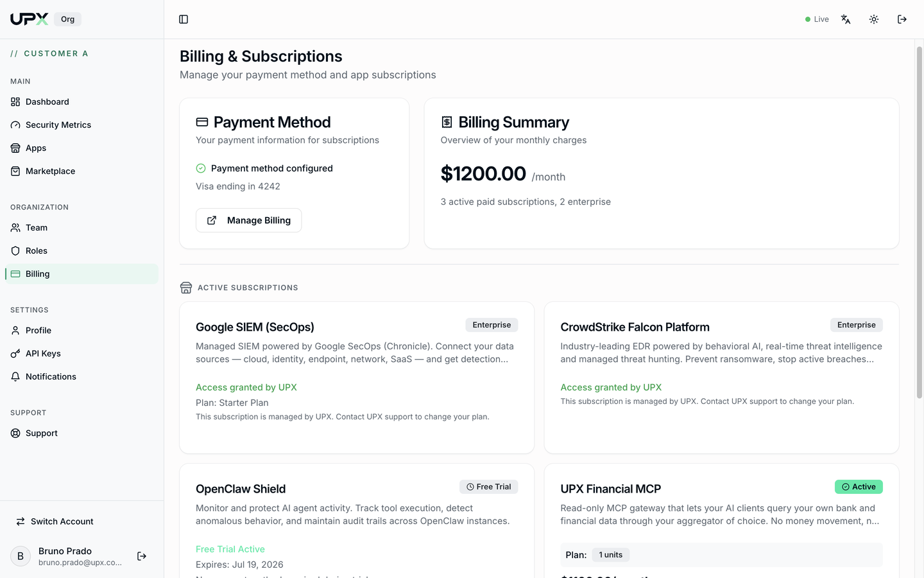This screenshot has height=578, width=924.
Task: Click the sign-out icon beside Bruno Prado
Action: [142, 556]
